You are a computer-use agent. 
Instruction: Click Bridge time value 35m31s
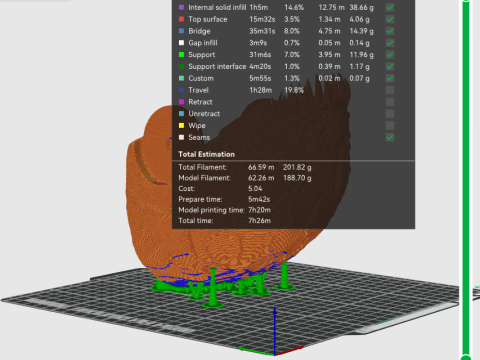tap(262, 31)
